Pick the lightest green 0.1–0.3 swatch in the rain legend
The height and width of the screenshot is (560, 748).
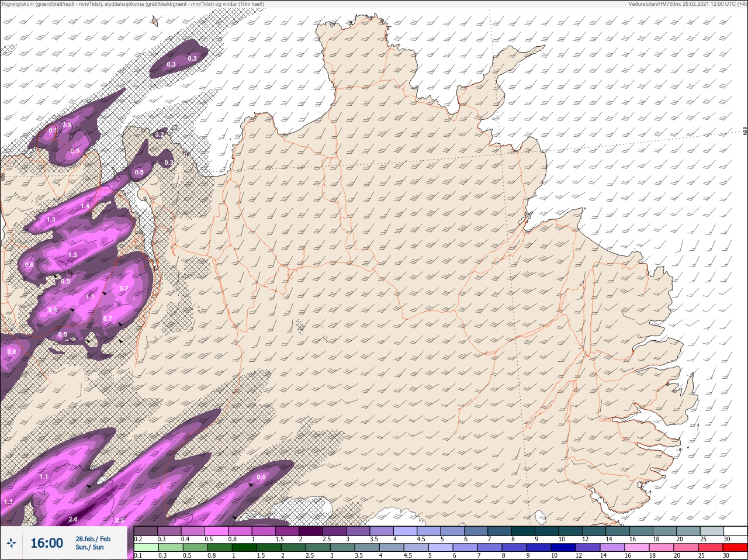[x=146, y=547]
